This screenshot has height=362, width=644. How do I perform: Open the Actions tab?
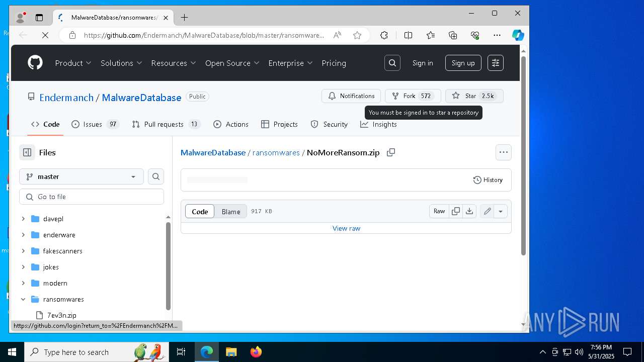coord(231,124)
